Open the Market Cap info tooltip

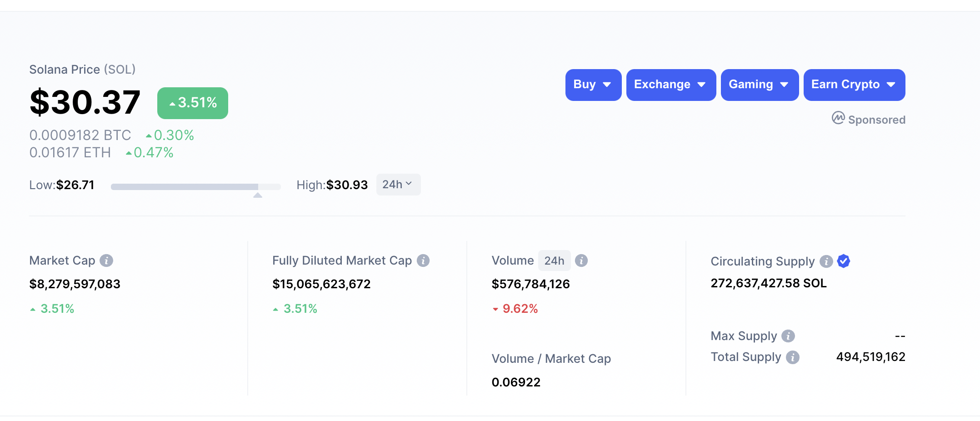coord(106,261)
